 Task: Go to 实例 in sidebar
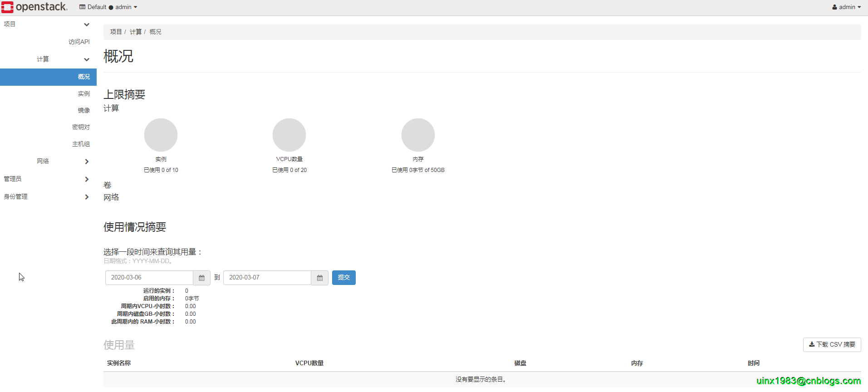click(83, 94)
